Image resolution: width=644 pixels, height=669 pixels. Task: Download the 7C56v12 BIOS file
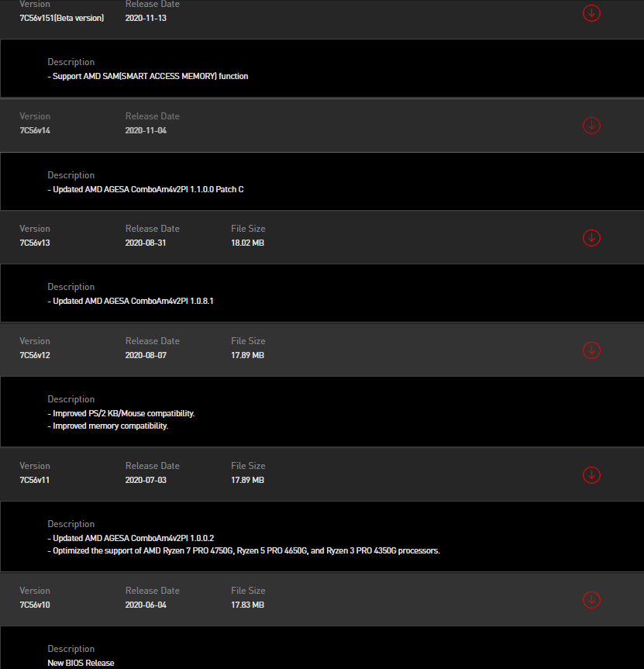tap(591, 350)
